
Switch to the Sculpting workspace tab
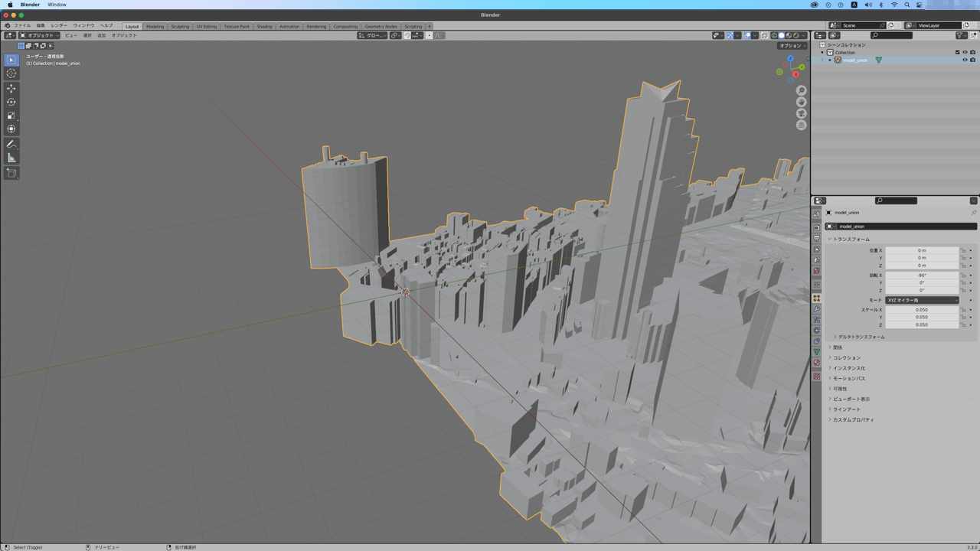pos(180,26)
